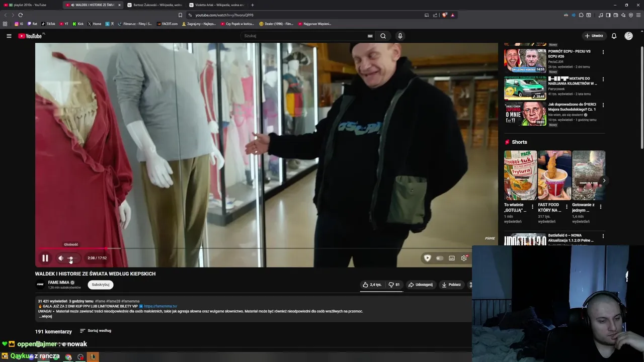644x362 pixels.
Task: Click the magnifier search button
Action: click(x=383, y=36)
